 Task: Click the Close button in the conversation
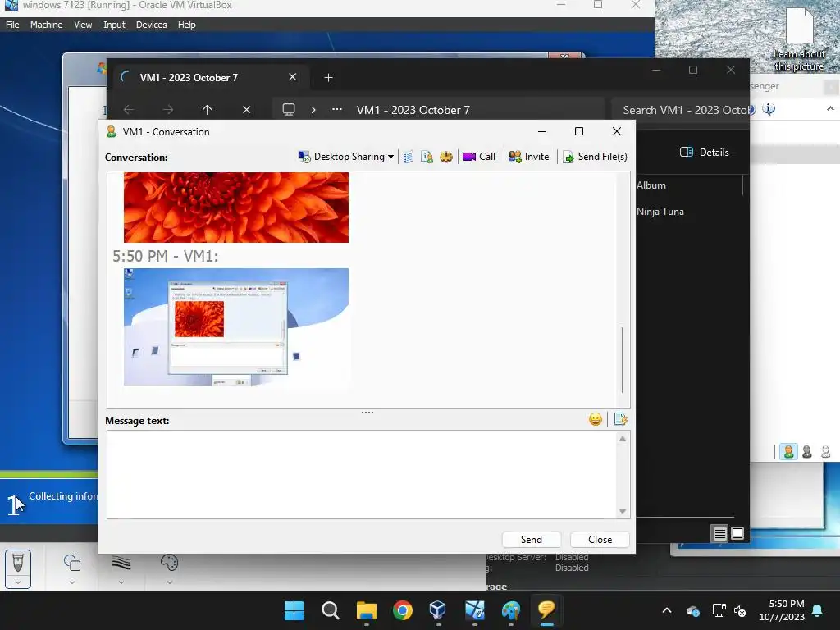[600, 540]
